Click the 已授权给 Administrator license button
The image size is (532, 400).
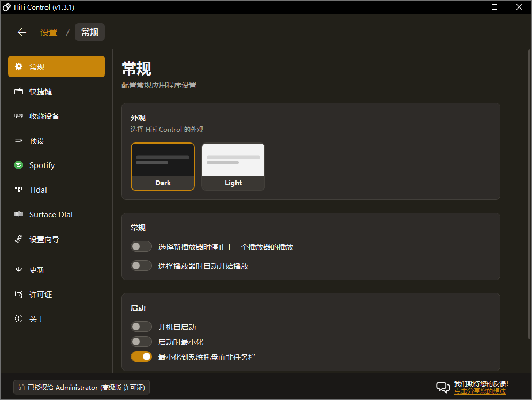[81, 387]
